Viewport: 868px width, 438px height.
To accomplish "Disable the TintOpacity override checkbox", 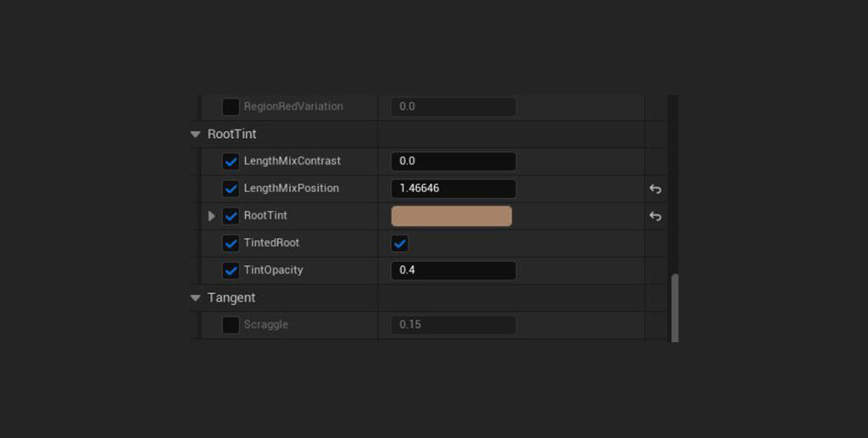I will 231,271.
